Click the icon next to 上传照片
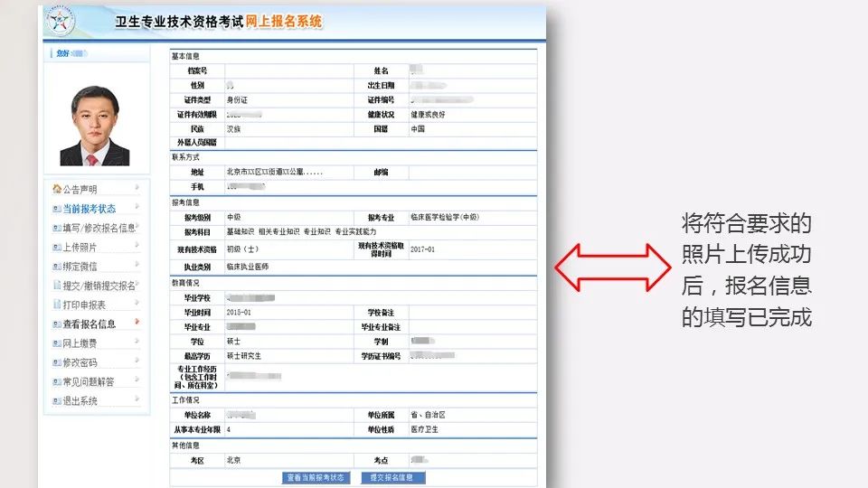Screen dimensions: 868x488 pos(57,248)
